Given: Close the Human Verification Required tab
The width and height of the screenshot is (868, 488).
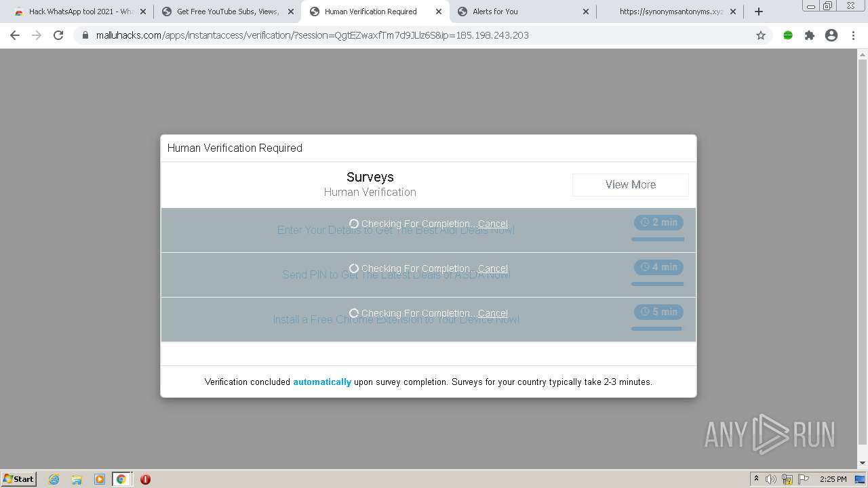Looking at the screenshot, I should tap(438, 12).
